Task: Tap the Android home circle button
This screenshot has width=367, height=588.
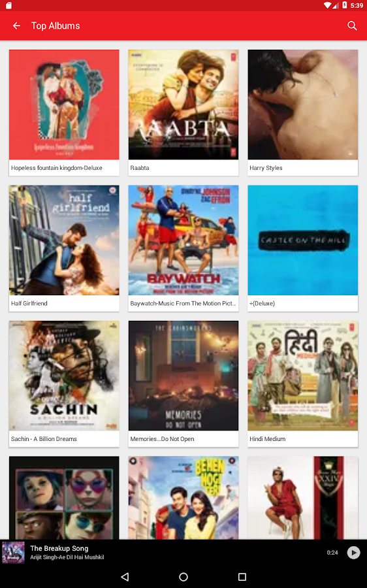Action: coord(183,577)
